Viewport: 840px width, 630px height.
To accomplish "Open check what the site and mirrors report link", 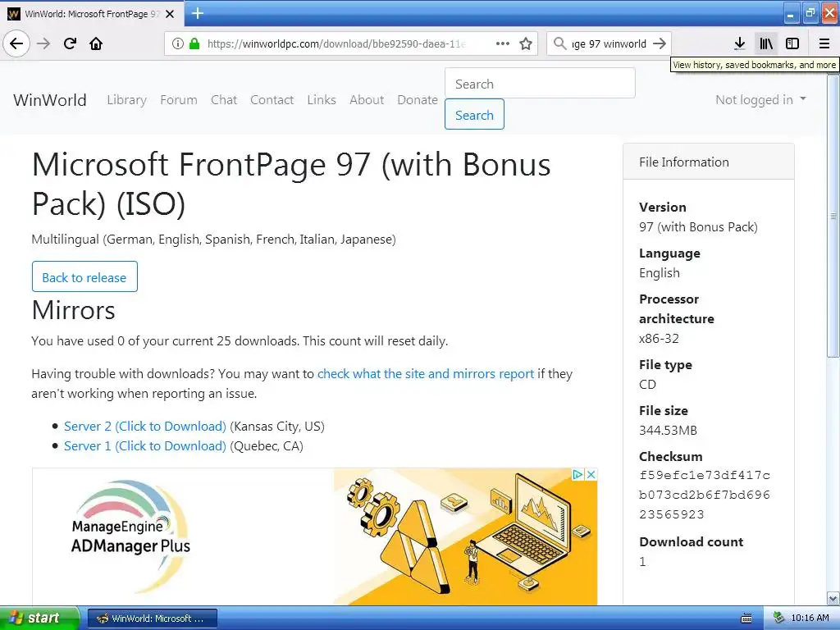I will pos(426,373).
